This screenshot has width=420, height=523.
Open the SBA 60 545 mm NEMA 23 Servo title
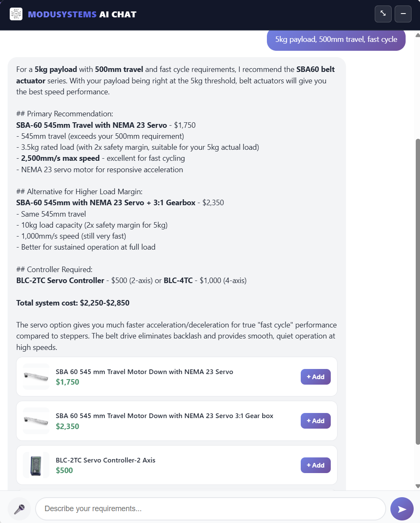[x=144, y=372]
